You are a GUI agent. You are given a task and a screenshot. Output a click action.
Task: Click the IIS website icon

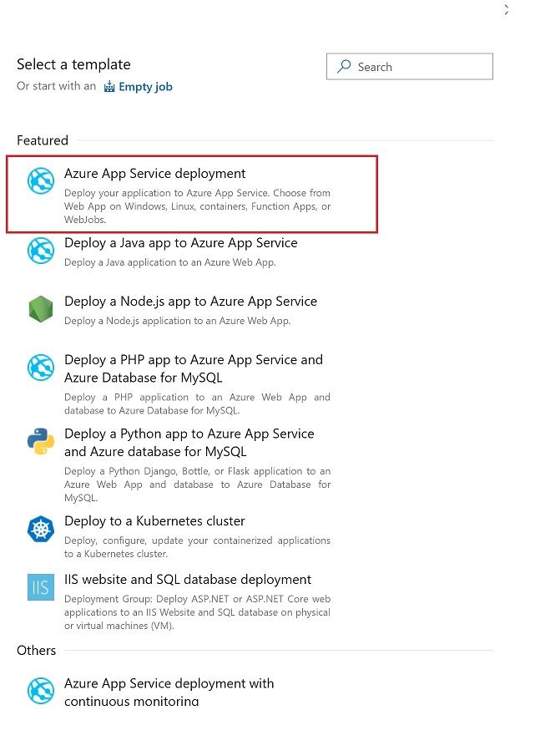41,587
